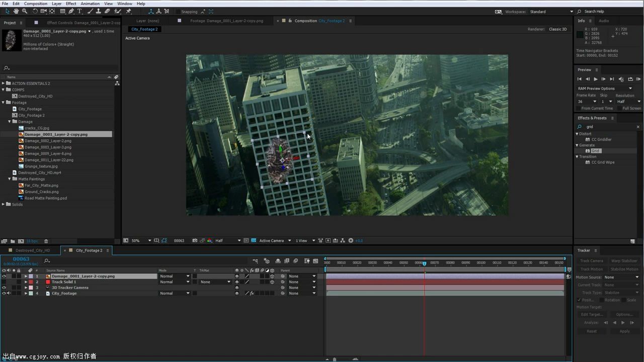Viewport: 644px width, 362px height.
Task: Click the Reset Exposure icon
Action: (351, 241)
